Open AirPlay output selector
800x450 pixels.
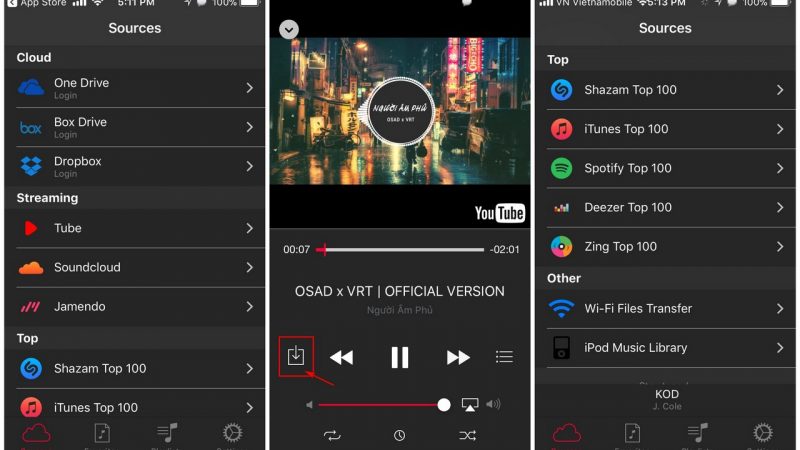(470, 405)
